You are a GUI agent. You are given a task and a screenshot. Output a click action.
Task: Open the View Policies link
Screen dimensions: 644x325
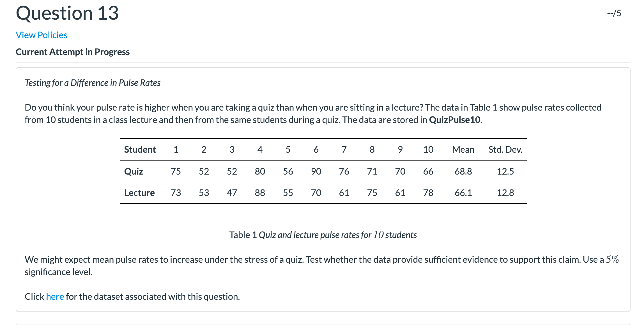click(42, 35)
